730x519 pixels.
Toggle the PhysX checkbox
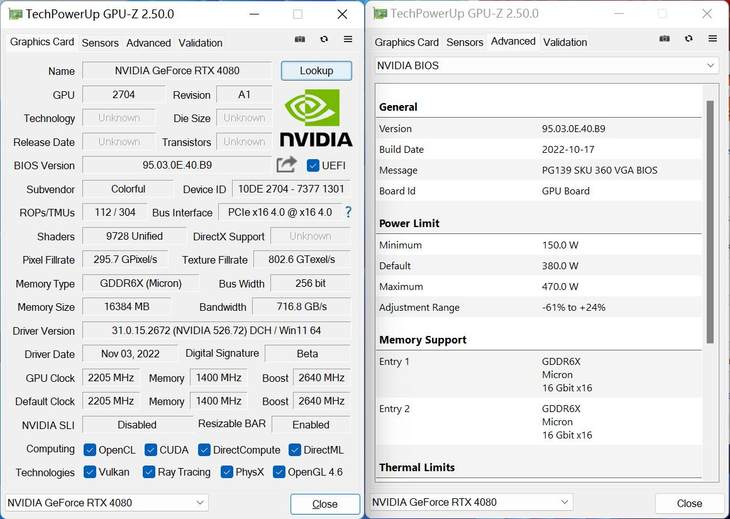point(227,472)
